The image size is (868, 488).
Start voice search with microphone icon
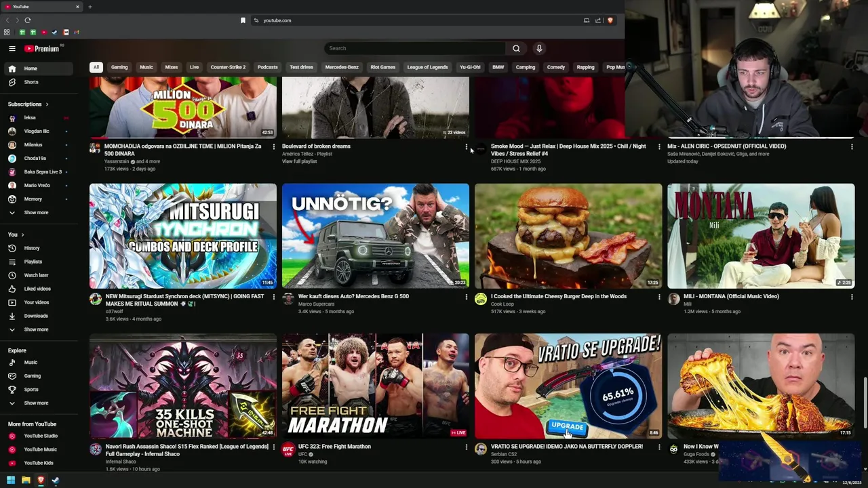point(539,49)
